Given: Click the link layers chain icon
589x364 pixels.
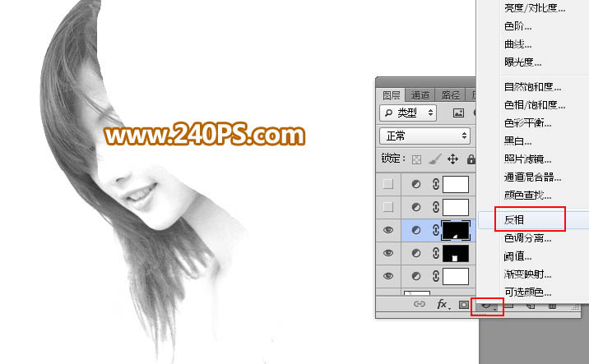Looking at the screenshot, I should point(420,304).
